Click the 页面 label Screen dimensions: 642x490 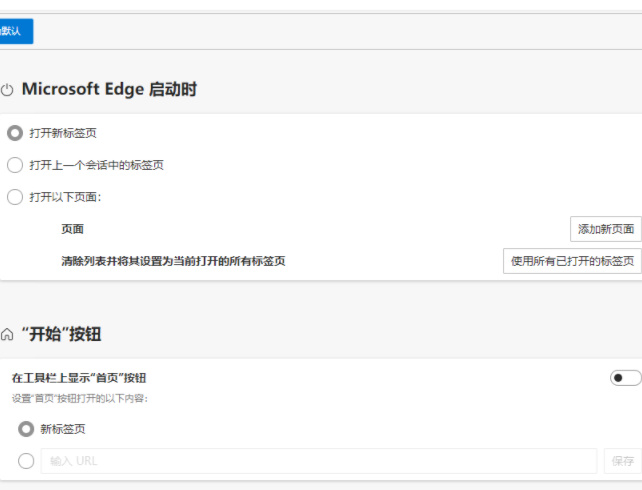pyautogui.click(x=72, y=229)
